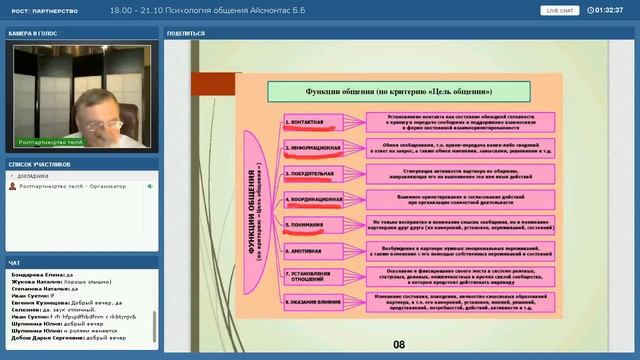Select the КАМЕРА И ГОЛОС panel header
Screen dimensions: 640x360
[82, 33]
